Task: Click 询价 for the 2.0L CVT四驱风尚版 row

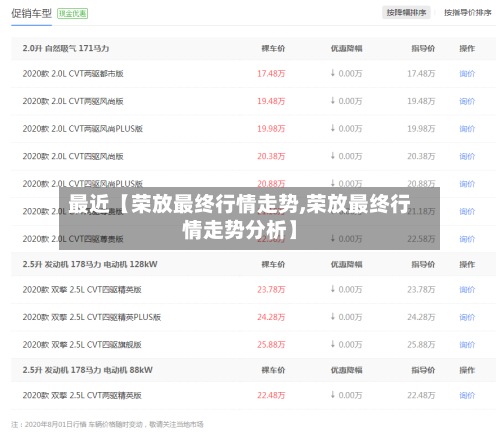Action: (x=467, y=157)
